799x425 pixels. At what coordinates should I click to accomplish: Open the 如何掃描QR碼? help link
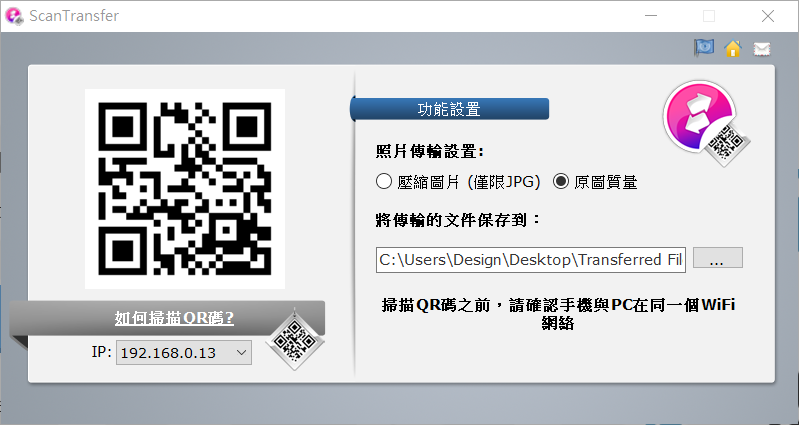coord(174,318)
